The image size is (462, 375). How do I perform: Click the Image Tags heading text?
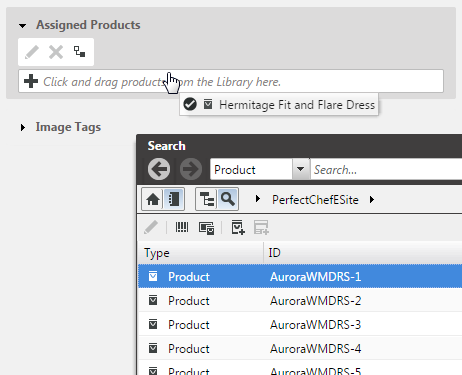pos(68,127)
